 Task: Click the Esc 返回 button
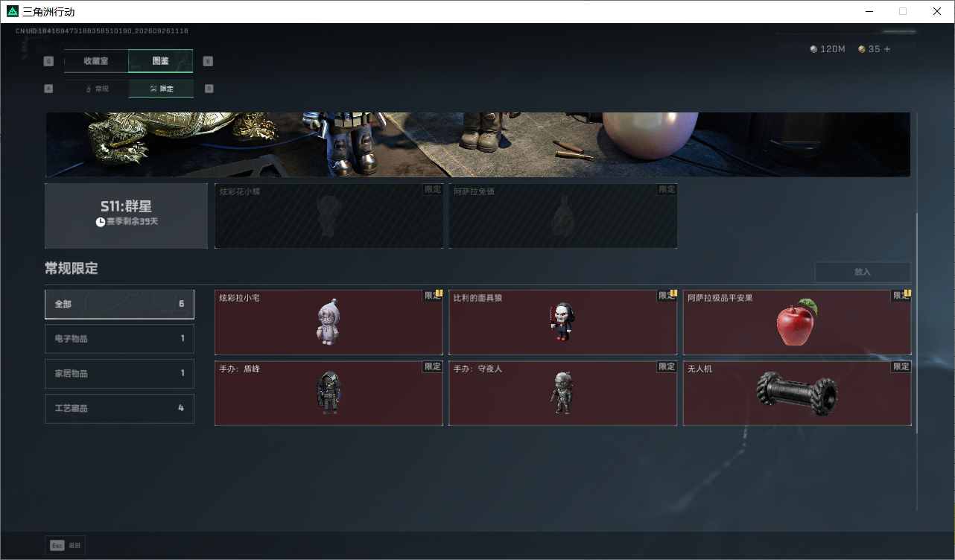(66, 545)
